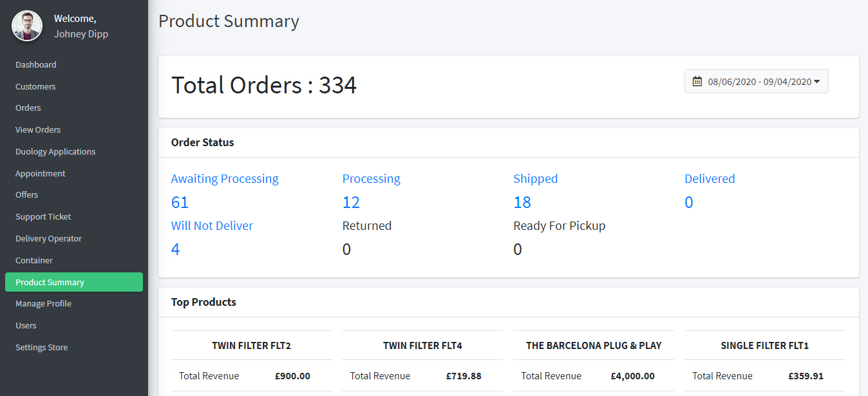The width and height of the screenshot is (868, 396).
Task: Open the Orders sidebar item
Action: coord(28,108)
